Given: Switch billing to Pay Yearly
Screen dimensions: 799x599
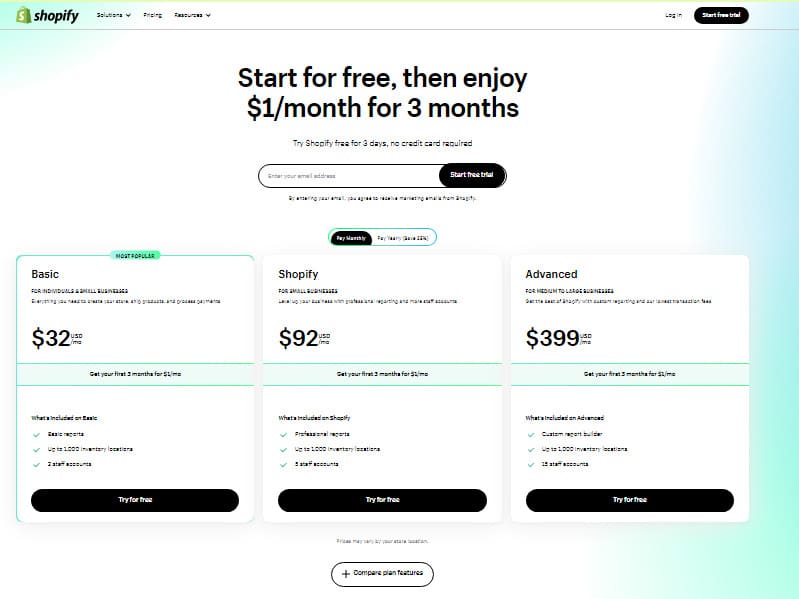Looking at the screenshot, I should (403, 238).
